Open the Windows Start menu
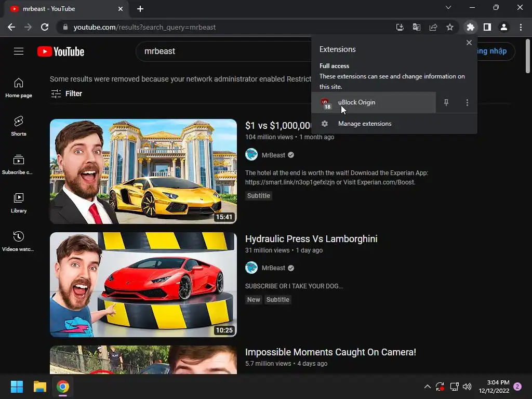The width and height of the screenshot is (532, 399). coord(17,387)
